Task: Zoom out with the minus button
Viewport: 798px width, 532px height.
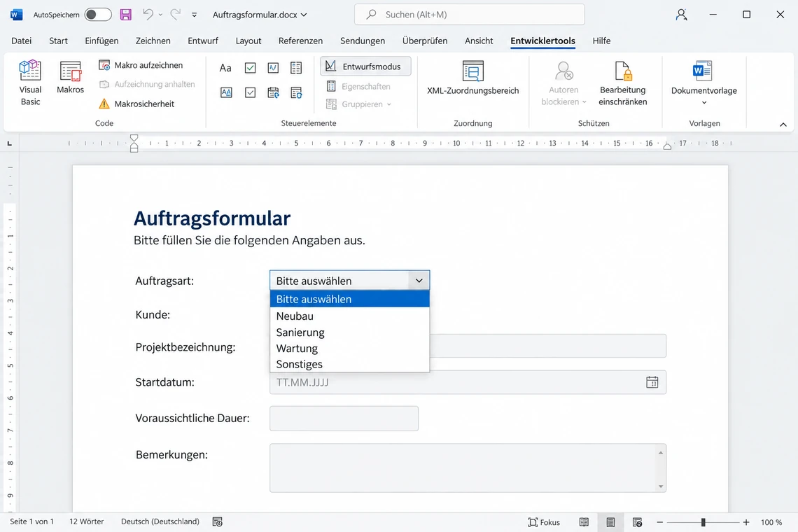Action: click(x=659, y=522)
